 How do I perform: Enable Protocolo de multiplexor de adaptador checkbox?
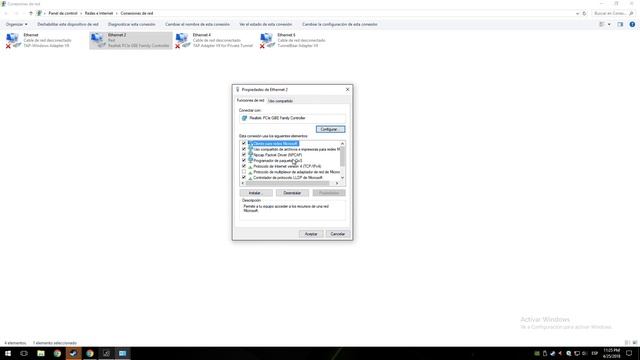(244, 172)
